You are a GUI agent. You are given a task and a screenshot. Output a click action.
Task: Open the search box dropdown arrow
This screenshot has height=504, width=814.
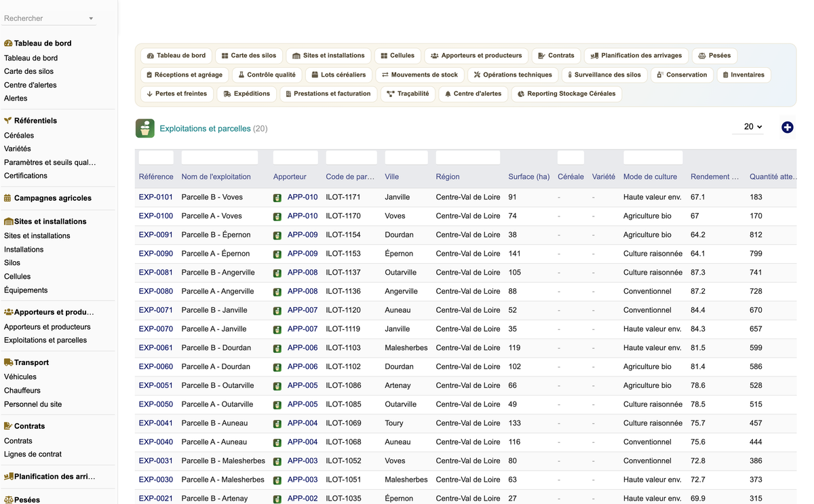91,19
